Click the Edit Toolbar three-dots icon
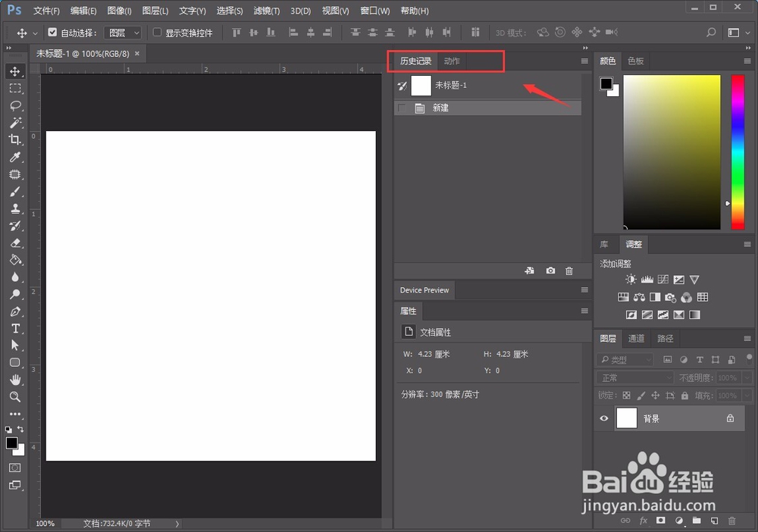 pos(15,414)
